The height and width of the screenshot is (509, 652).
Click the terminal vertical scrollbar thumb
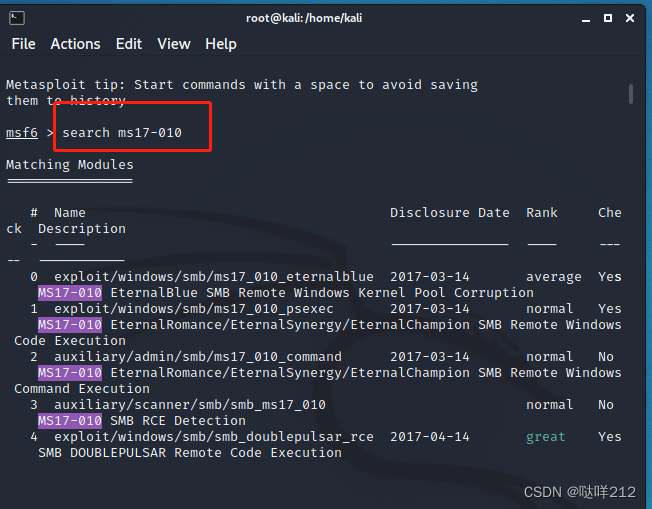point(631,94)
